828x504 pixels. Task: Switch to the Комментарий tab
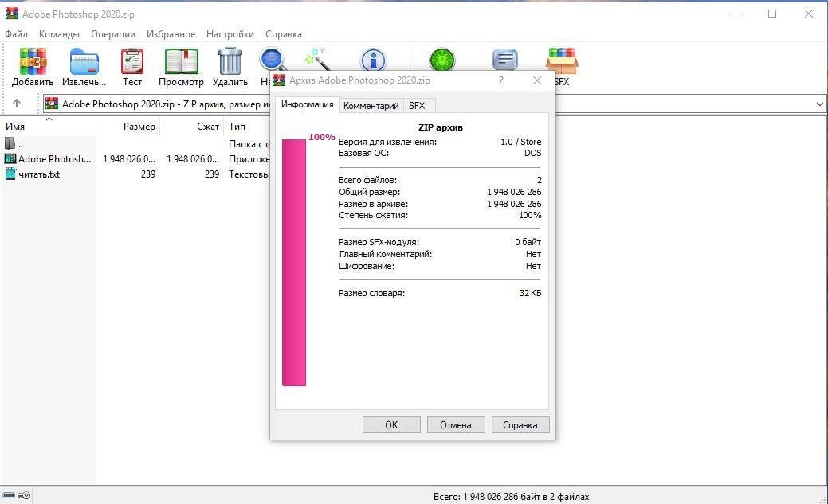click(x=371, y=106)
